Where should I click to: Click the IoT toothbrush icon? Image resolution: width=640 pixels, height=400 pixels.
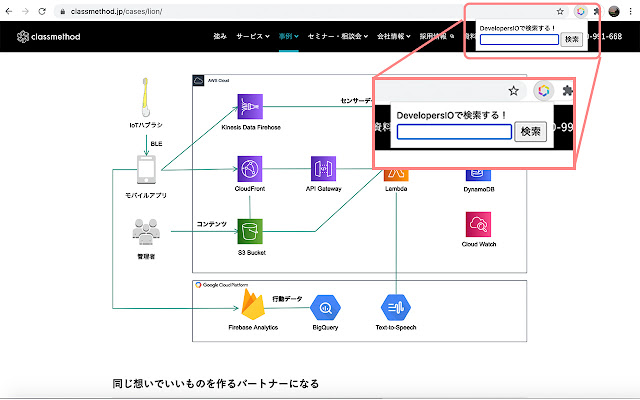click(145, 97)
